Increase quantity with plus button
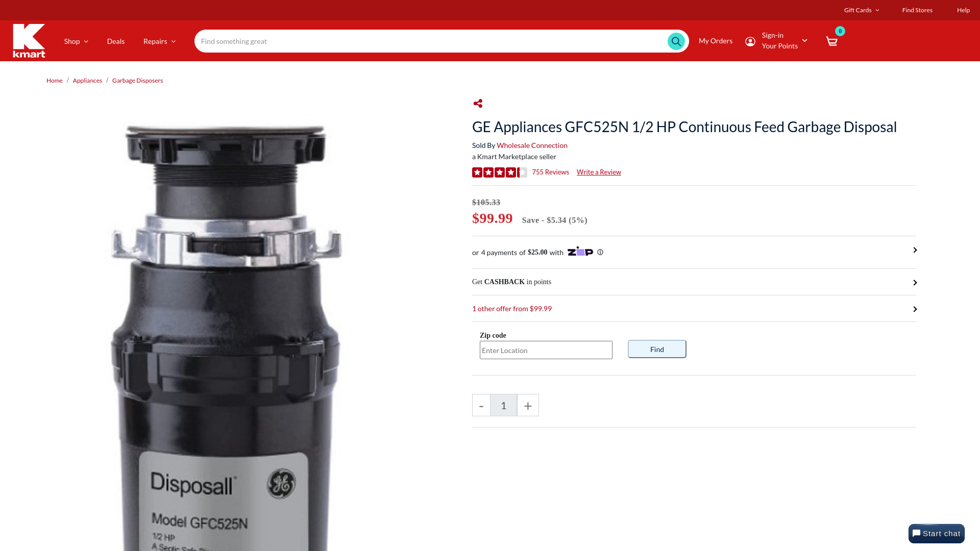980x551 pixels. [x=528, y=405]
